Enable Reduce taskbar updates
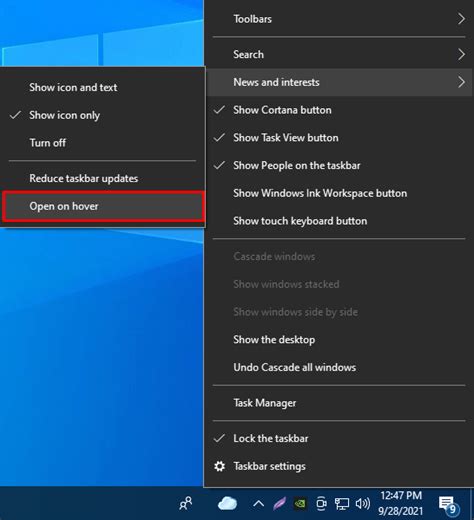474x520 pixels. 103,178
